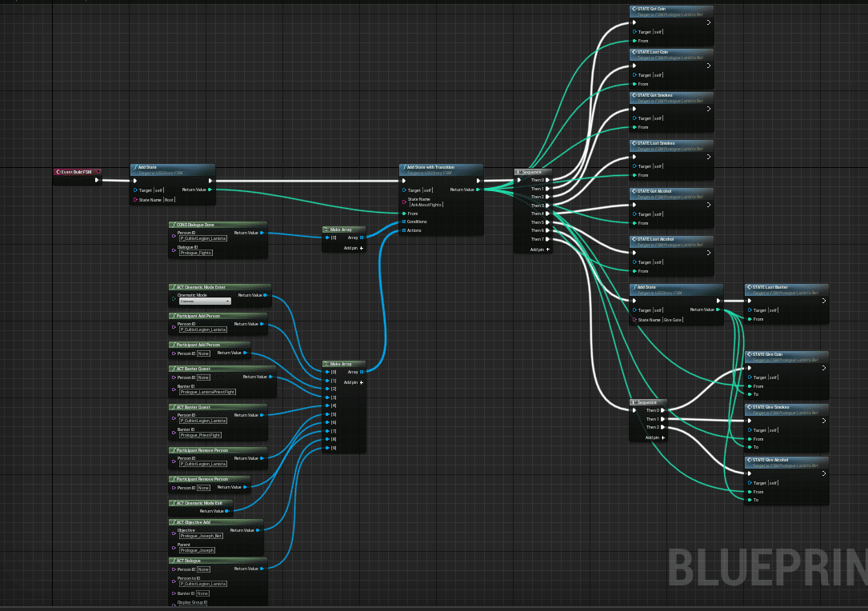Click the From pin on STATE Got Alcohol
Screen dimensions: 868x611
tap(634, 223)
